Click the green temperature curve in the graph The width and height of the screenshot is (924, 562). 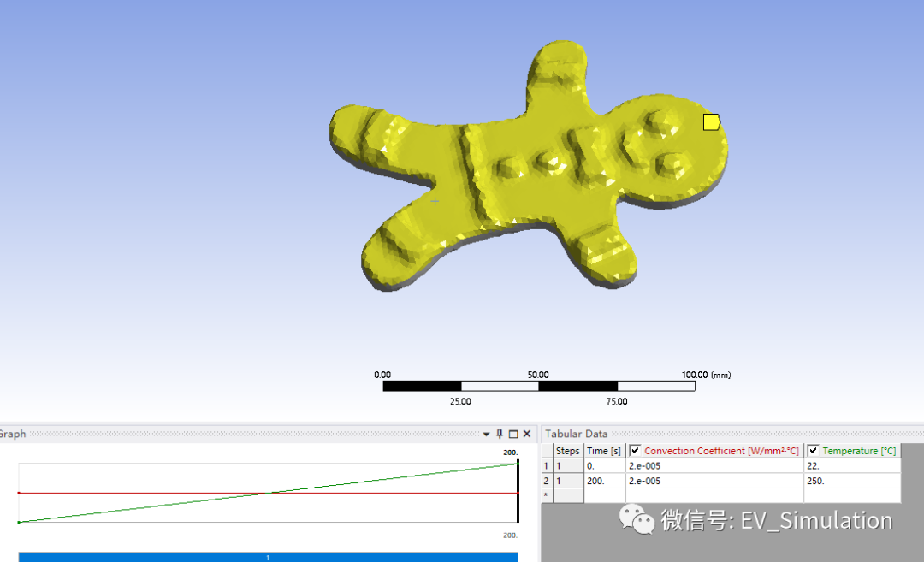coord(268,493)
